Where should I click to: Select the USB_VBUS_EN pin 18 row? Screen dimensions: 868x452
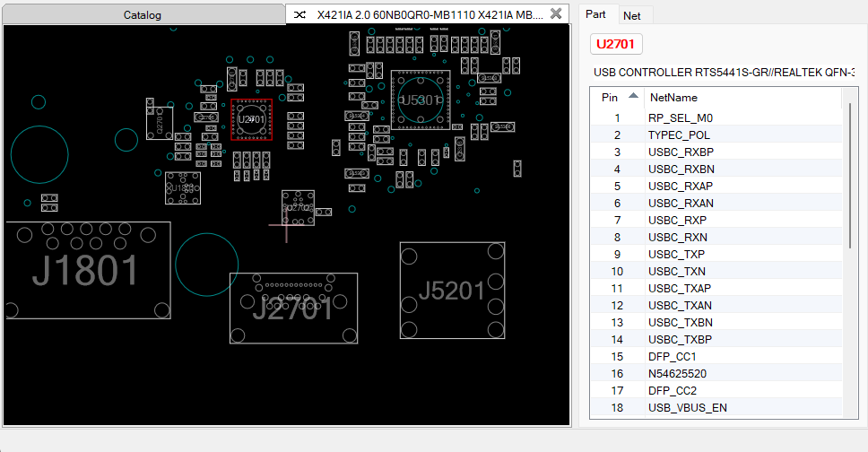click(x=716, y=408)
